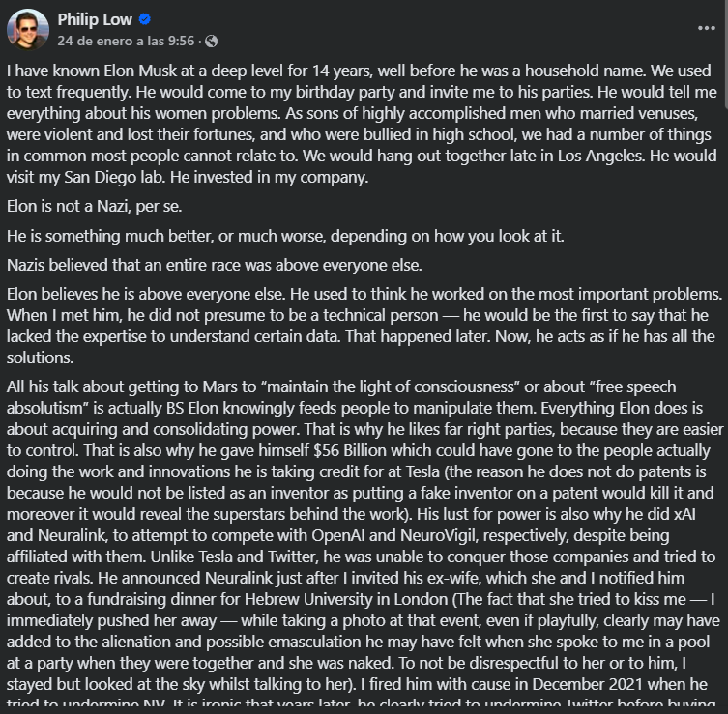This screenshot has width=728, height=714.
Task: Open the post options three-dots menu
Action: (x=706, y=28)
